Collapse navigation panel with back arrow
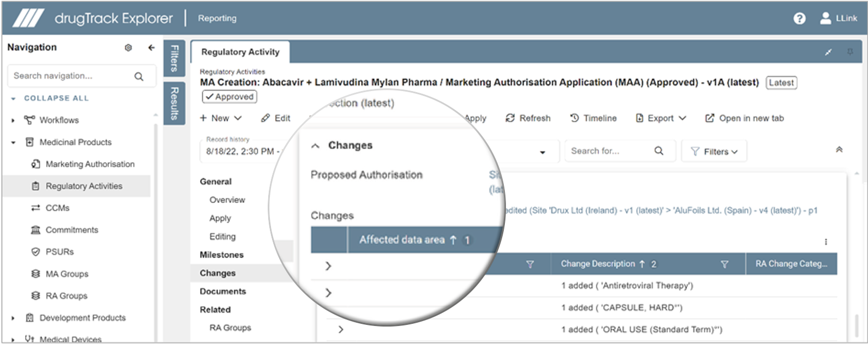This screenshot has width=868, height=344. tap(152, 47)
